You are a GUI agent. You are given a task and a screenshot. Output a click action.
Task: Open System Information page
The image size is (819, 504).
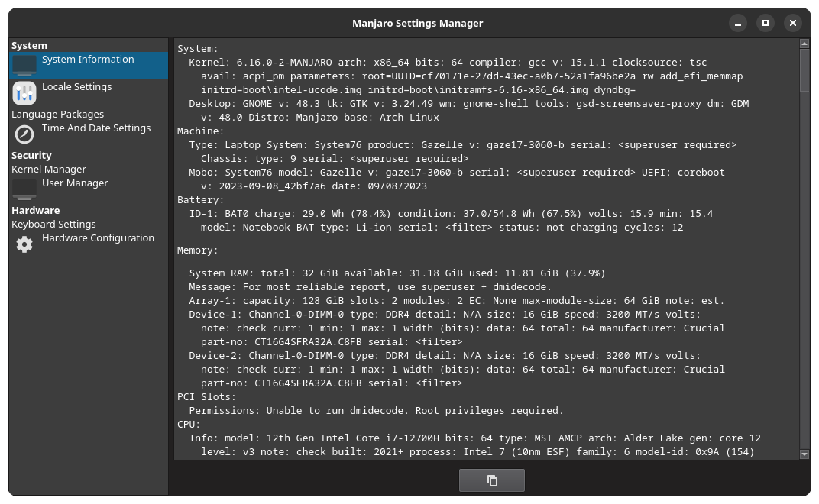click(x=89, y=65)
